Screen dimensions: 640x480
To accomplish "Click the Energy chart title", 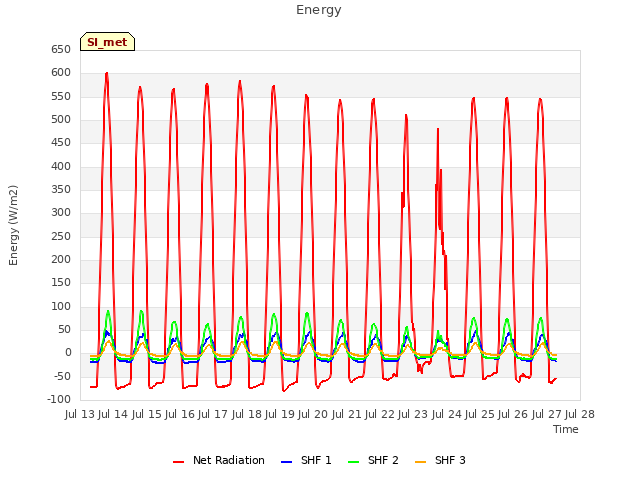I will (x=318, y=10).
